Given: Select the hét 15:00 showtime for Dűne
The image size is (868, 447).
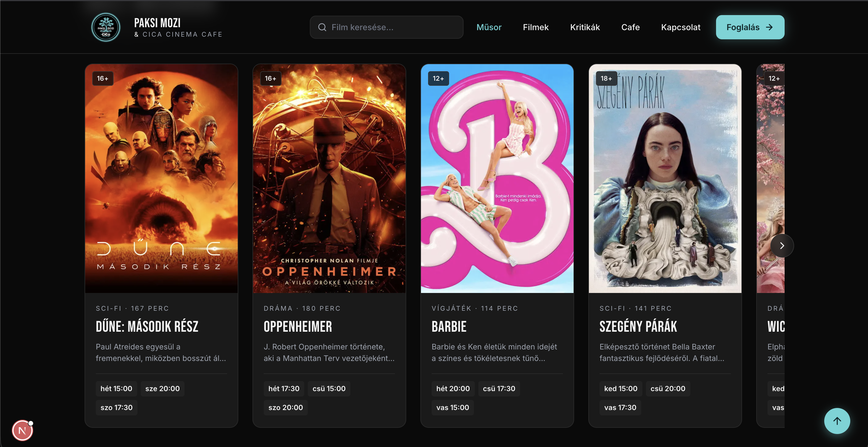Looking at the screenshot, I should point(116,388).
